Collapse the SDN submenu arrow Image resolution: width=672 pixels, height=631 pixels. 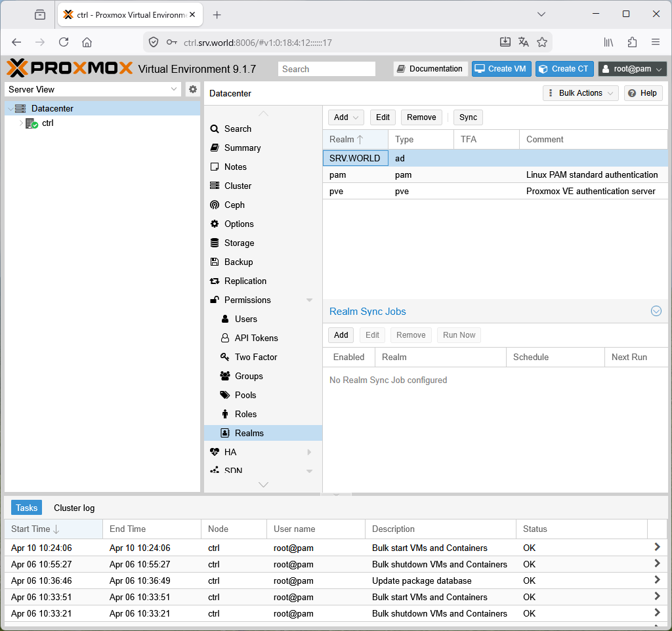(310, 471)
